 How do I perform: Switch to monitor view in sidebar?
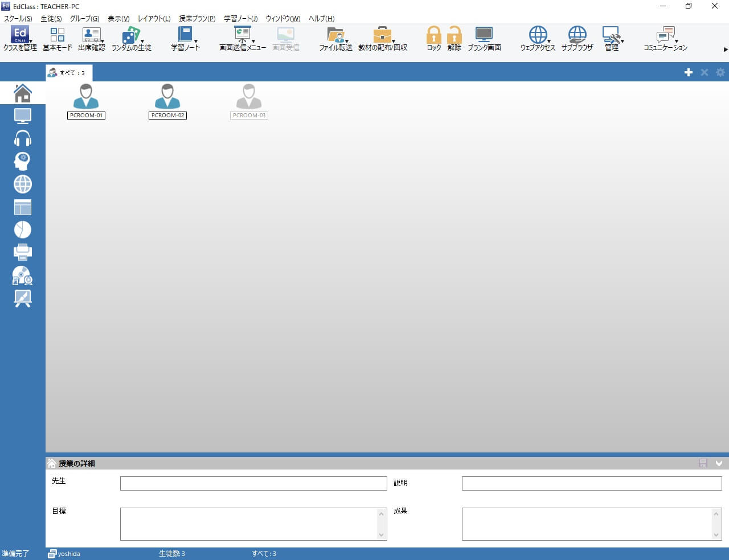(x=23, y=116)
